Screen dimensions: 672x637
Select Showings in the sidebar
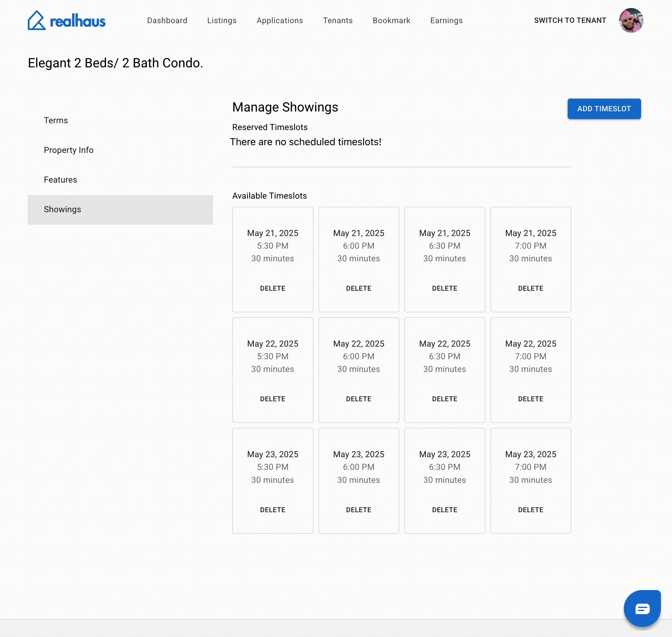[x=62, y=209]
